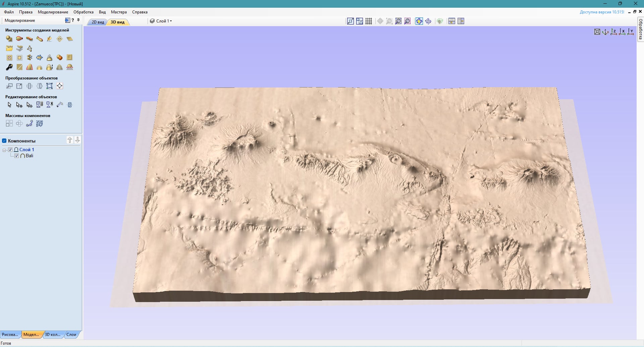Toggle the Компоненты master checkbox
644x347 pixels.
[x=4, y=141]
